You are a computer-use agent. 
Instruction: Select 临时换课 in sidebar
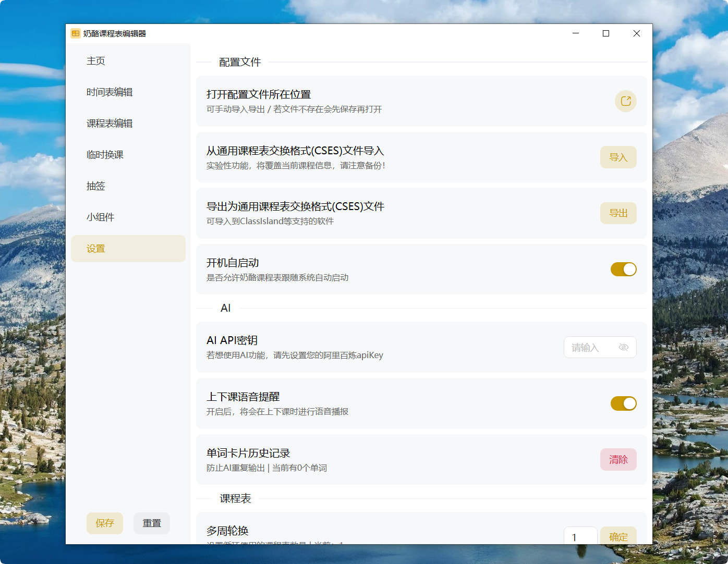click(128, 155)
